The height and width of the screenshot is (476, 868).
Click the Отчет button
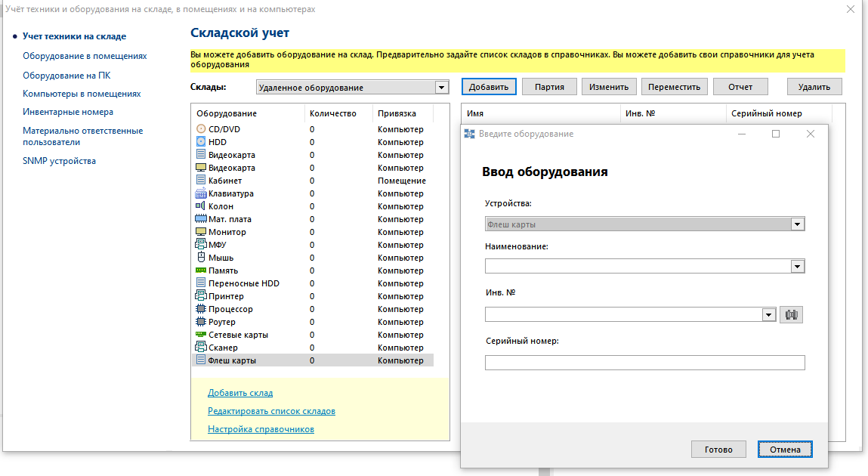[x=740, y=87]
